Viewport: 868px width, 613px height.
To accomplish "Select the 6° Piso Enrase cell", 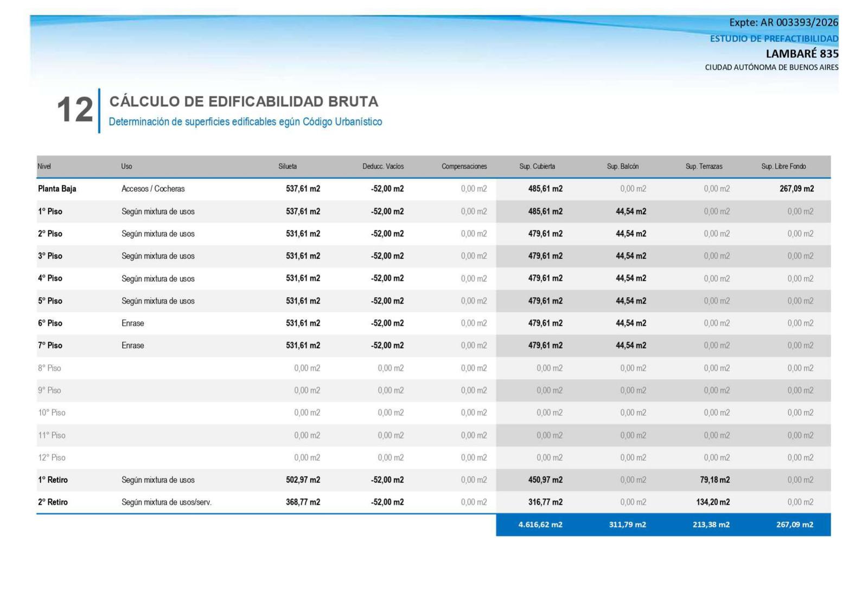I will click(x=133, y=323).
